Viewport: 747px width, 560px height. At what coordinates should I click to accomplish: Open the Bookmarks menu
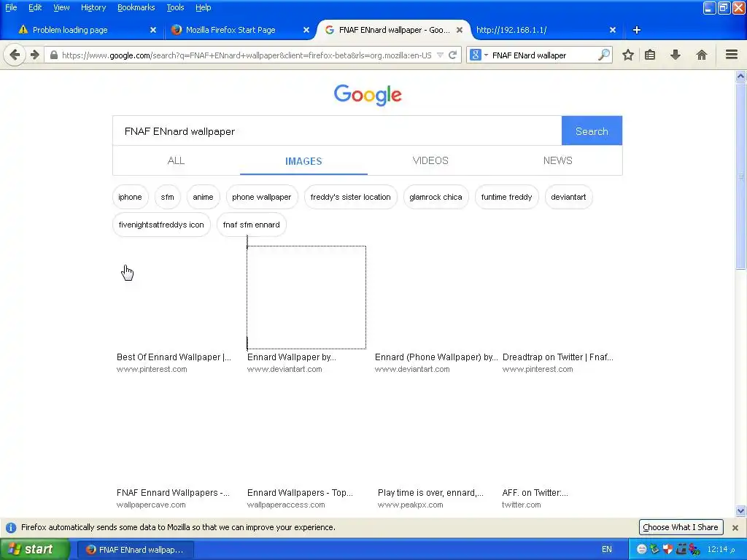point(136,7)
